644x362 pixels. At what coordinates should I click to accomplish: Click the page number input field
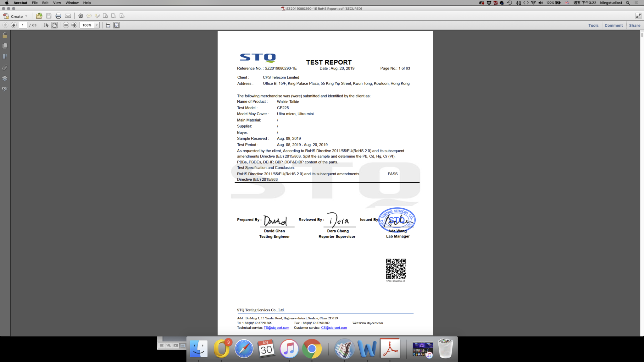[23, 25]
